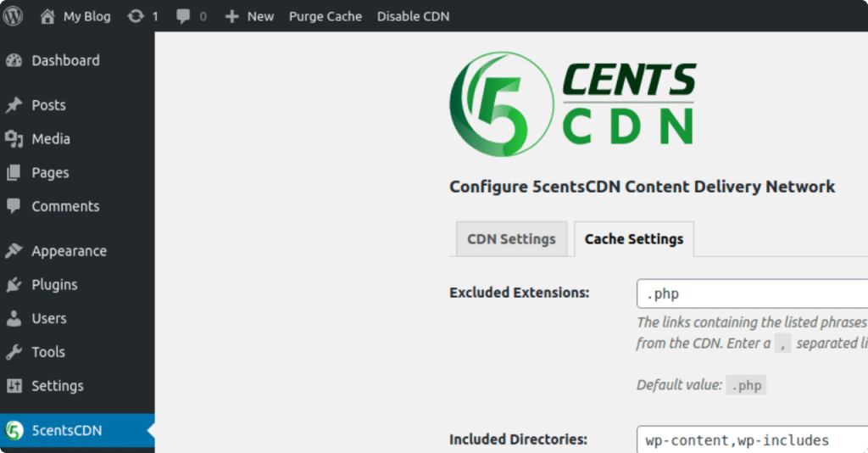Switch to the CDN Settings tab

pyautogui.click(x=511, y=238)
